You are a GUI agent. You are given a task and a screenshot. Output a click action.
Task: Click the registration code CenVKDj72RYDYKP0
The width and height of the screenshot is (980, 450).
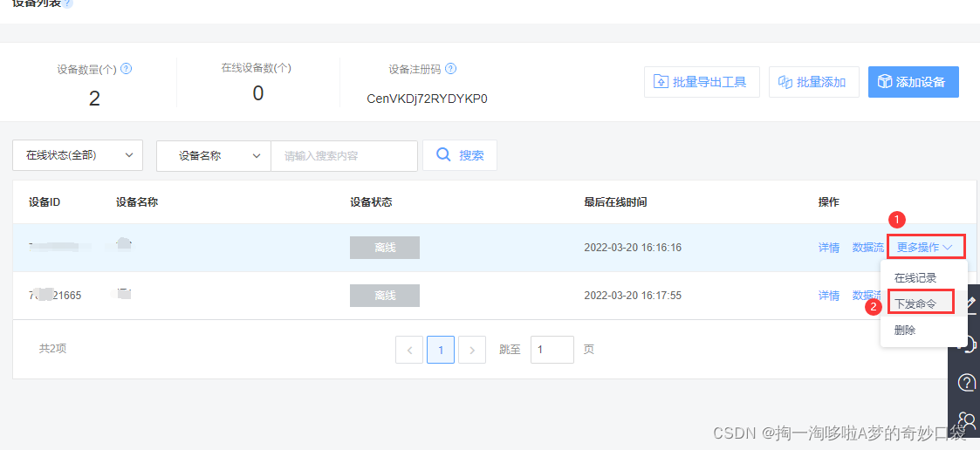coord(427,99)
